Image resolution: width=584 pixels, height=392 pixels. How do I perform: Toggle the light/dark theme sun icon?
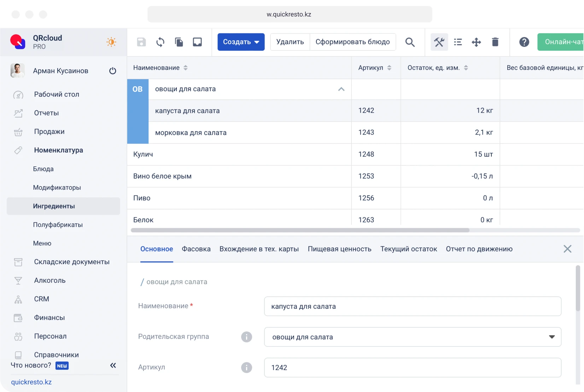(x=111, y=42)
